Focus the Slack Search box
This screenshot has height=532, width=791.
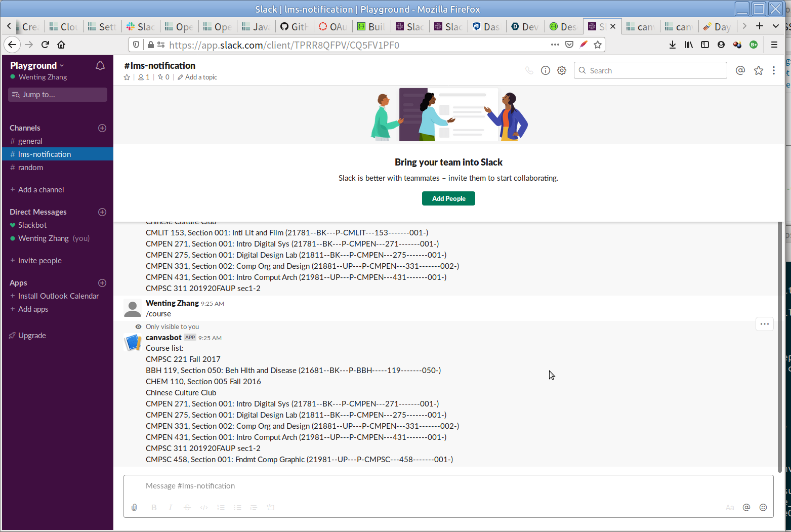click(650, 71)
